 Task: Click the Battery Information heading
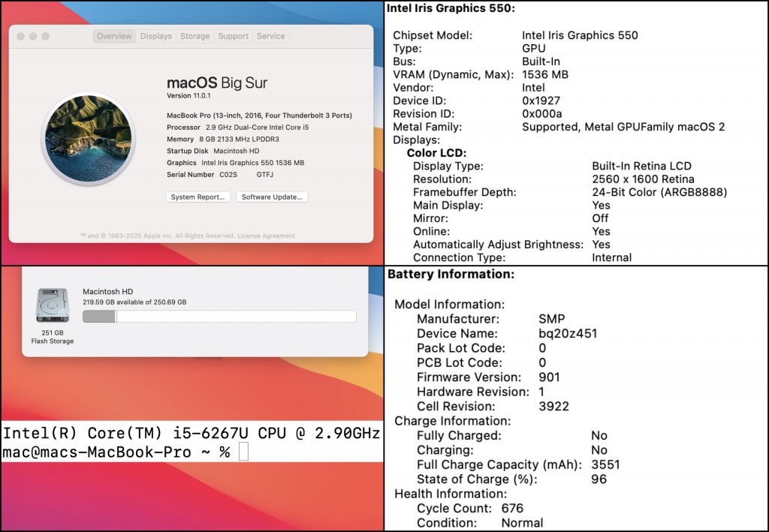451,275
